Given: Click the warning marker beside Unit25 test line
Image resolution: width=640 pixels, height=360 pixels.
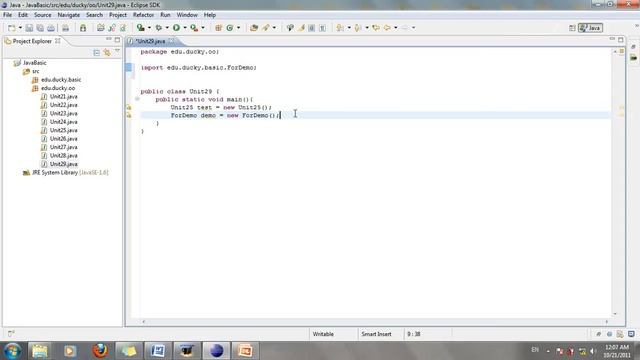Looking at the screenshot, I should point(129,107).
